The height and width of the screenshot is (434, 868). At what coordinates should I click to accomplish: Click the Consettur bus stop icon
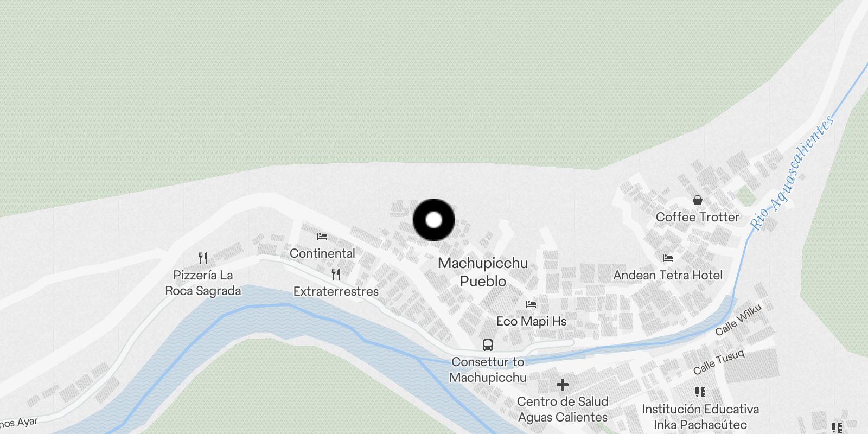488,344
